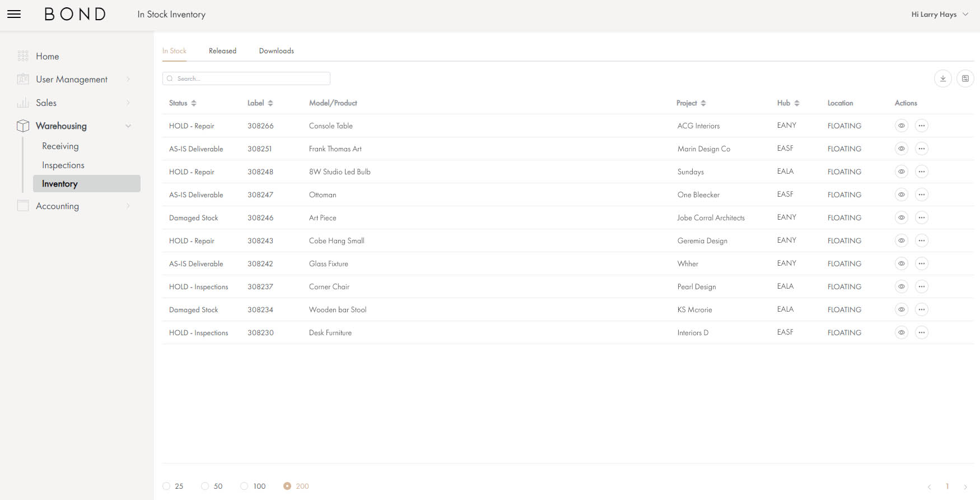
Task: Switch to the Downloads tab
Action: (276, 51)
